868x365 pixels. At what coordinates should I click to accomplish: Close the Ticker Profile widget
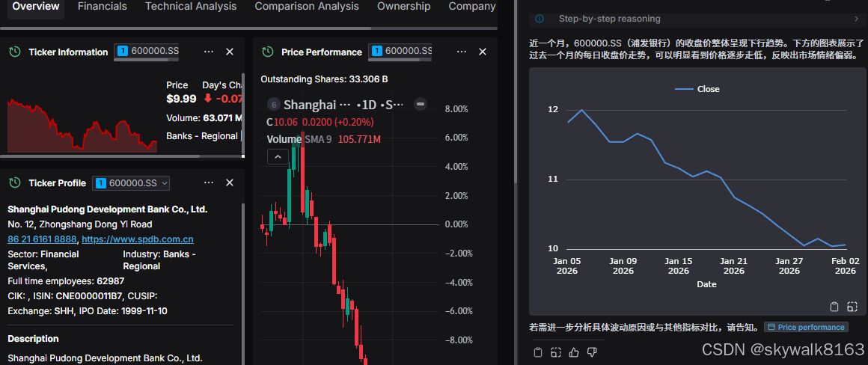click(x=230, y=182)
